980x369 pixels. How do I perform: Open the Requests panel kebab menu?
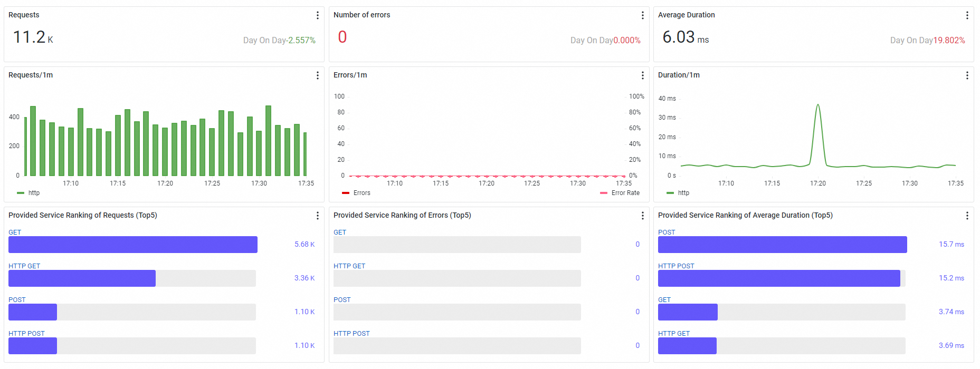[318, 15]
